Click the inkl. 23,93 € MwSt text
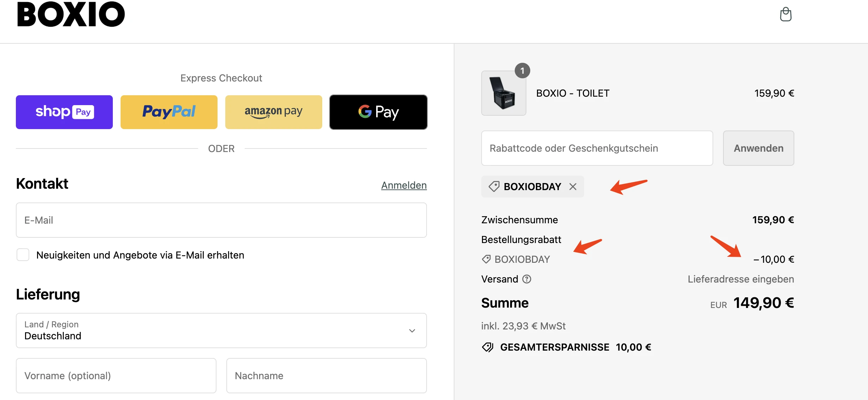 pyautogui.click(x=524, y=326)
